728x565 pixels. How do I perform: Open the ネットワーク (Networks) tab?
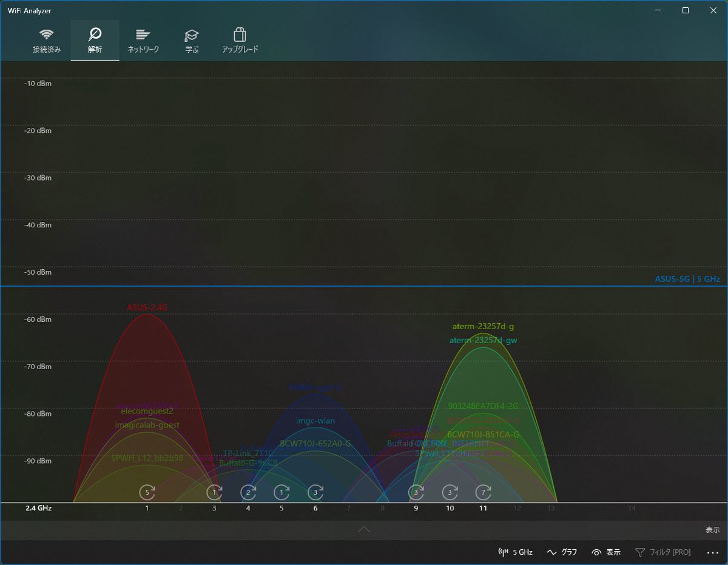click(143, 41)
